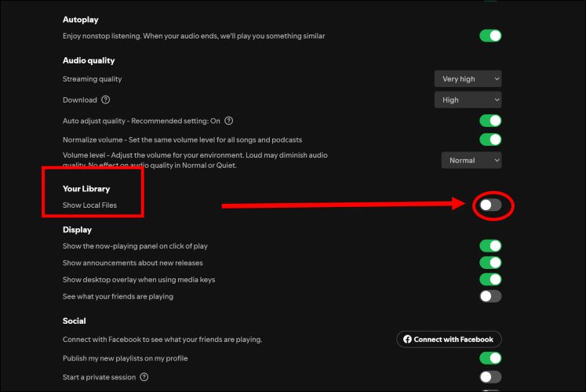Toggle Show announcements about new releases
586x392 pixels.
point(490,263)
